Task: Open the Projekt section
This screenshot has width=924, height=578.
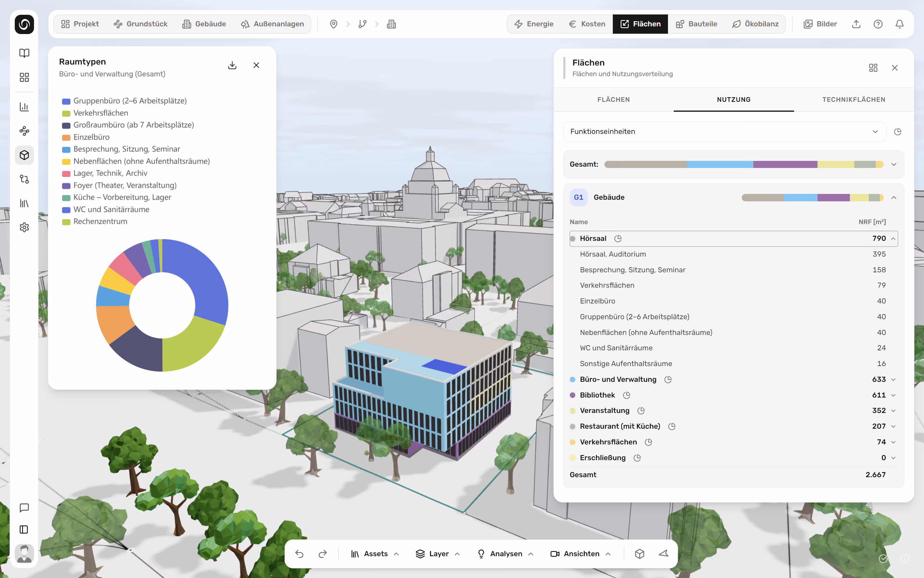Action: pyautogui.click(x=80, y=24)
